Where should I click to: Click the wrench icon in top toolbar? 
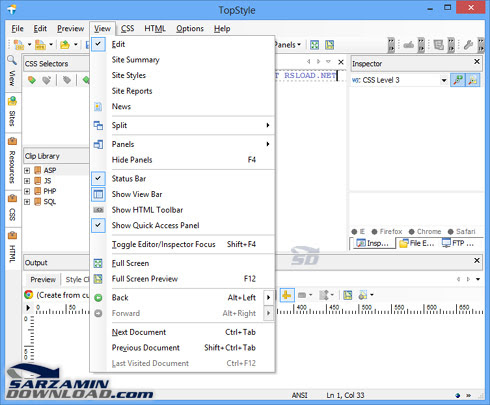(468, 45)
